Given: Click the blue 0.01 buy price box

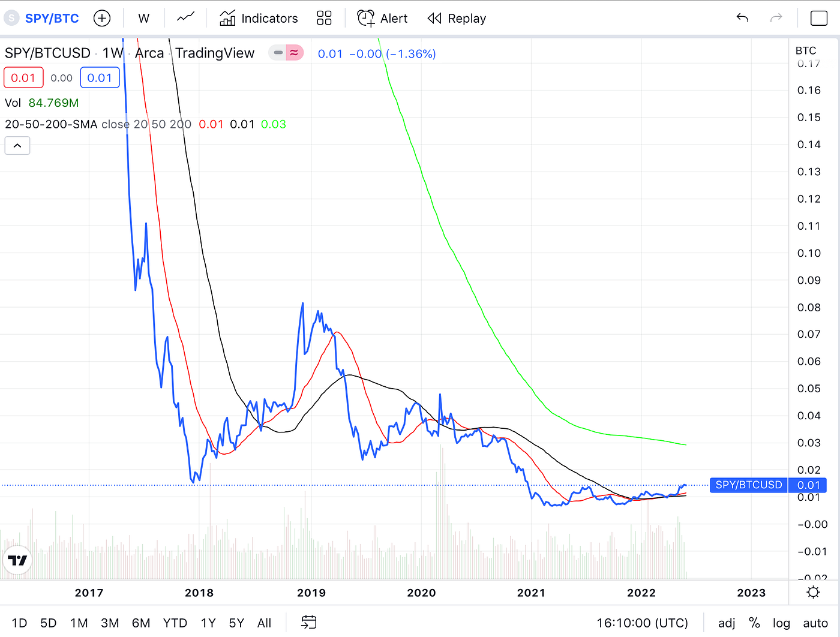Looking at the screenshot, I should pos(100,77).
